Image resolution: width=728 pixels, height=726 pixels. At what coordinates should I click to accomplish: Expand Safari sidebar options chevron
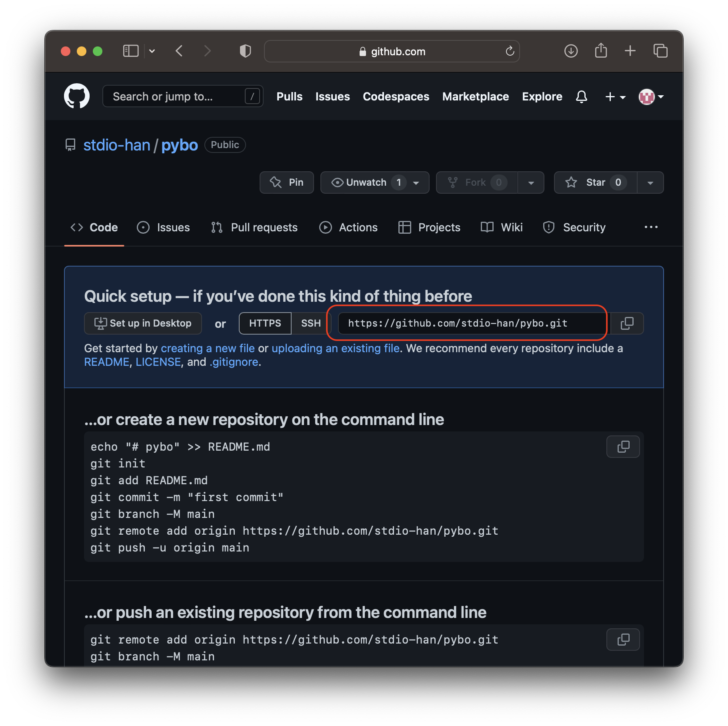(x=152, y=51)
